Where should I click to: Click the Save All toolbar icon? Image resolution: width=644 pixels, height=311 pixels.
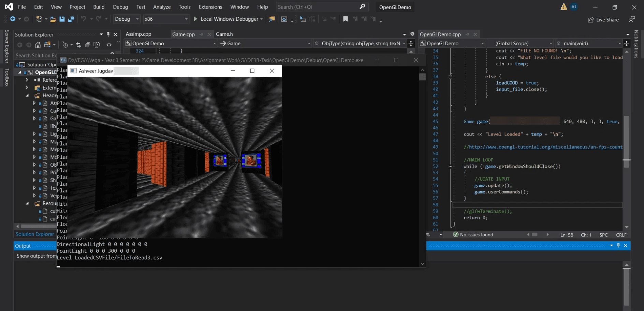point(71,19)
